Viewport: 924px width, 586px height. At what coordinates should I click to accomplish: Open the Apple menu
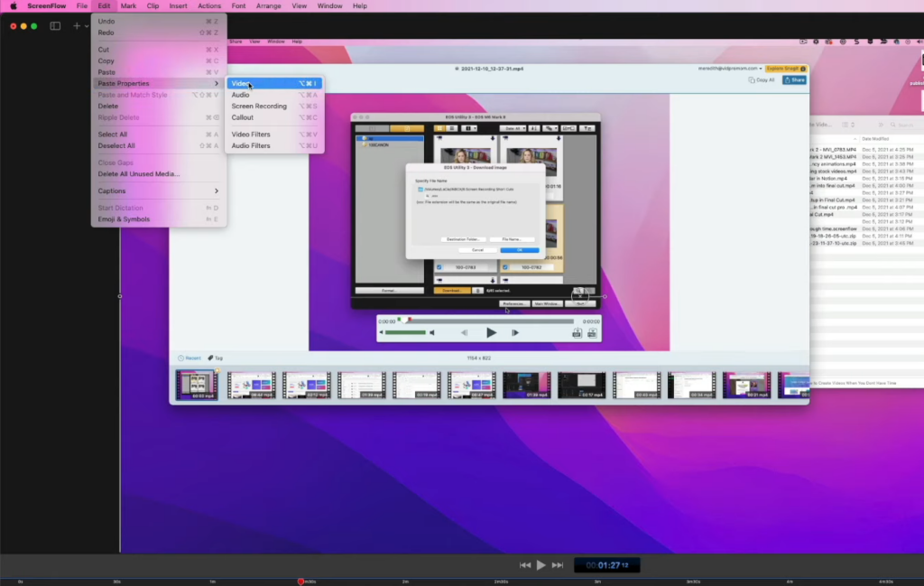click(14, 6)
